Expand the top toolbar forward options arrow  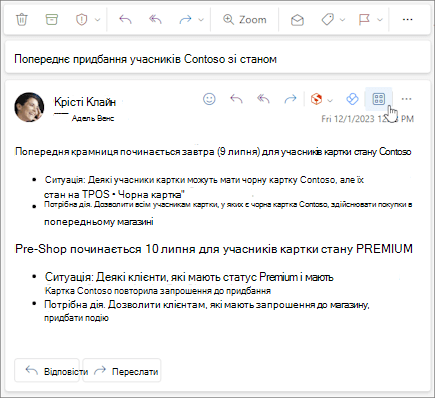[201, 20]
